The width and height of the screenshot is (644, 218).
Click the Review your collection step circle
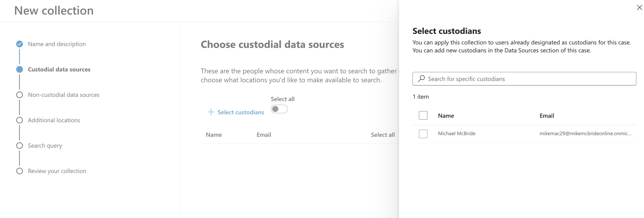[x=19, y=171]
